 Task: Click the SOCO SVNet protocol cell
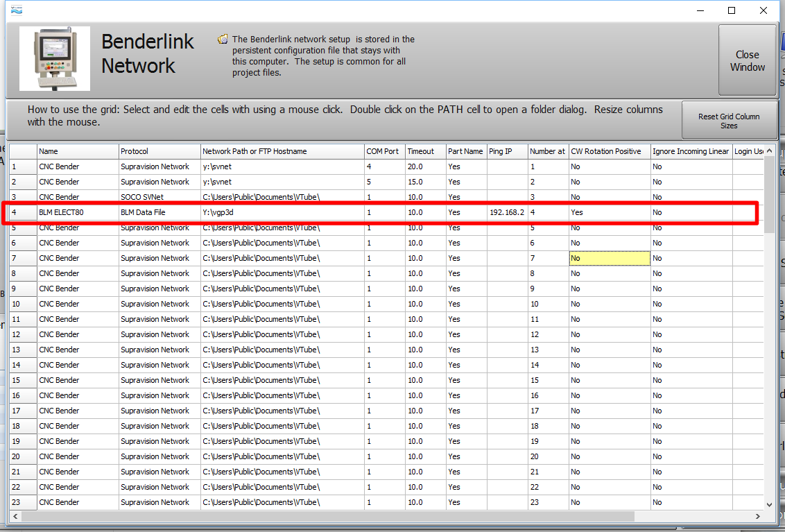click(x=159, y=197)
